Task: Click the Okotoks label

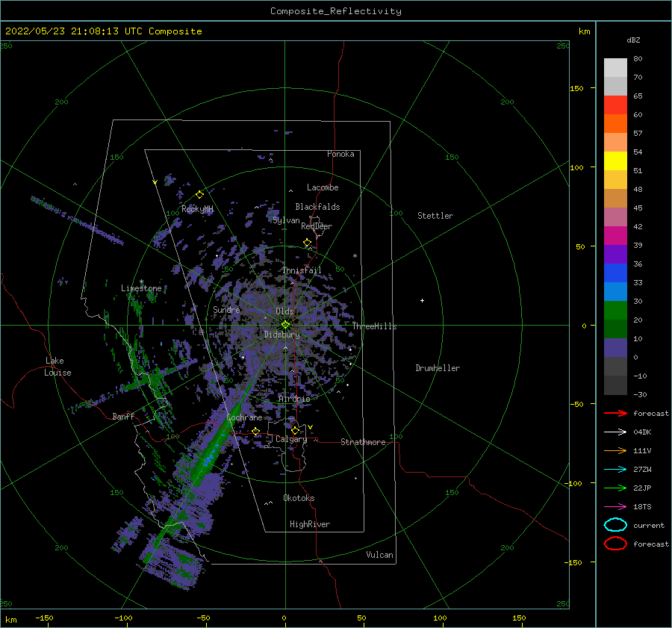Action: (x=299, y=498)
